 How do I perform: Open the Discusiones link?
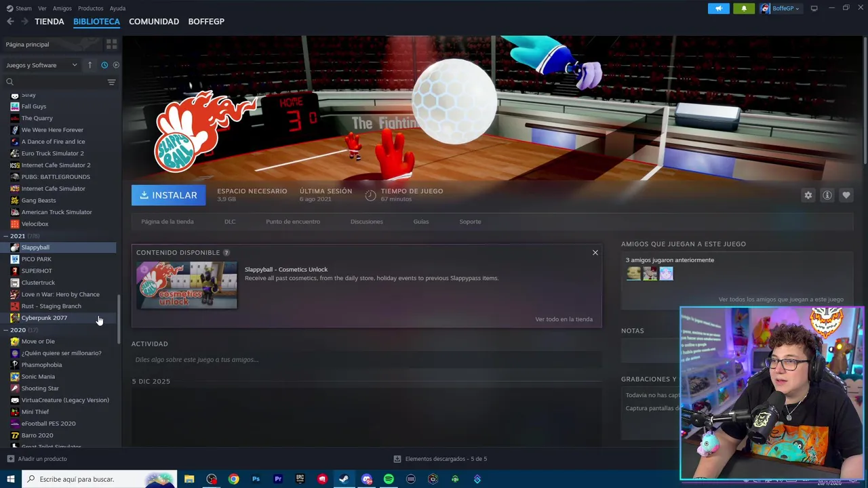367,222
